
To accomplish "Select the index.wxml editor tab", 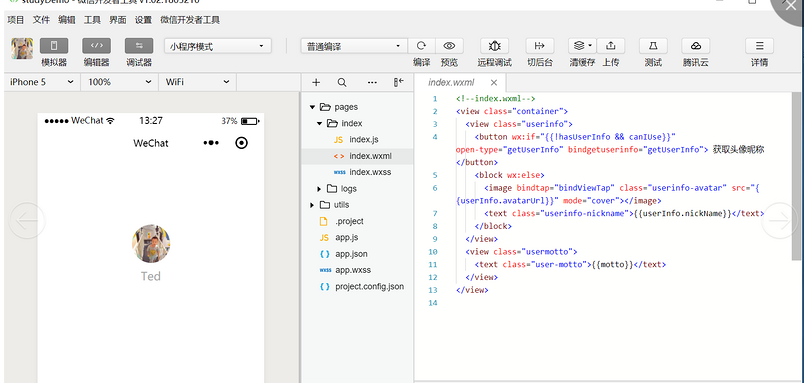I will coord(451,83).
